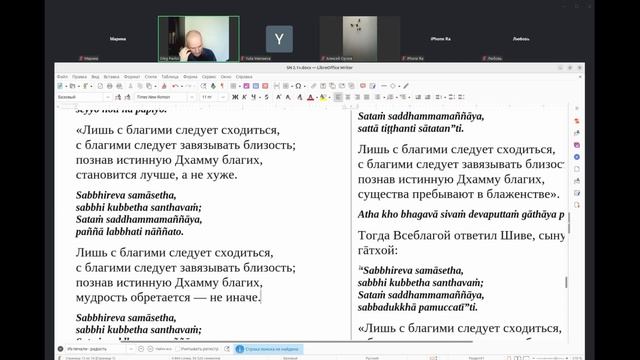Insert a chart
640x360 pixels.
[x=256, y=86]
